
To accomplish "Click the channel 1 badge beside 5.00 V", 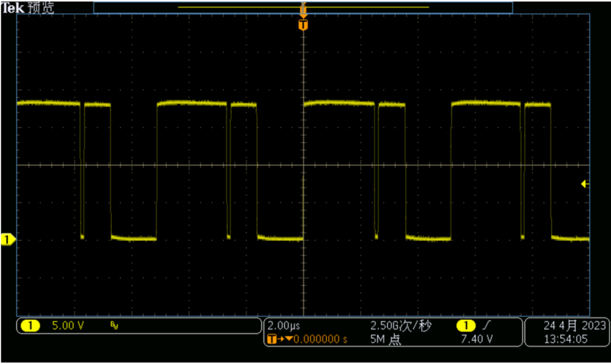I will click(30, 326).
